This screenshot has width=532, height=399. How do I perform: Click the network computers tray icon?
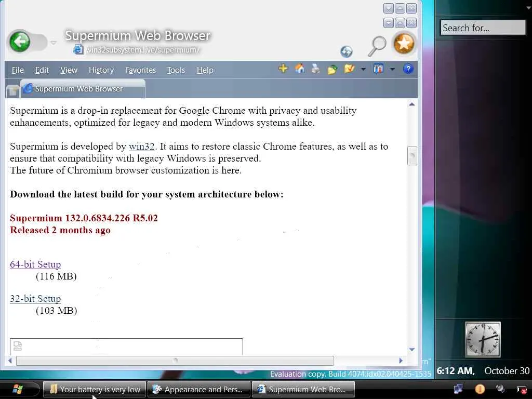[x=458, y=389]
